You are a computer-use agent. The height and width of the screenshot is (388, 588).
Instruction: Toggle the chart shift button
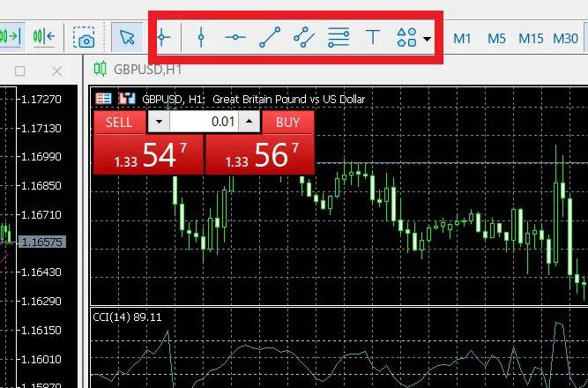point(44,37)
